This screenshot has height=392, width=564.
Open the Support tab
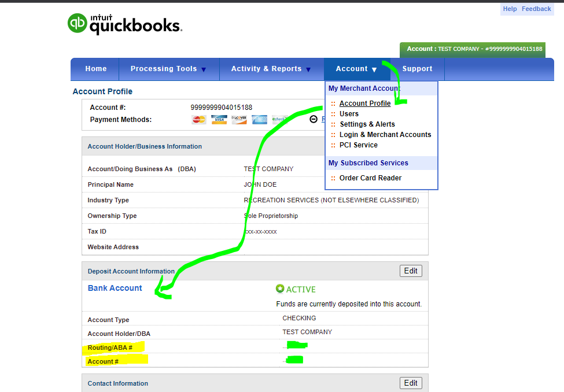417,69
